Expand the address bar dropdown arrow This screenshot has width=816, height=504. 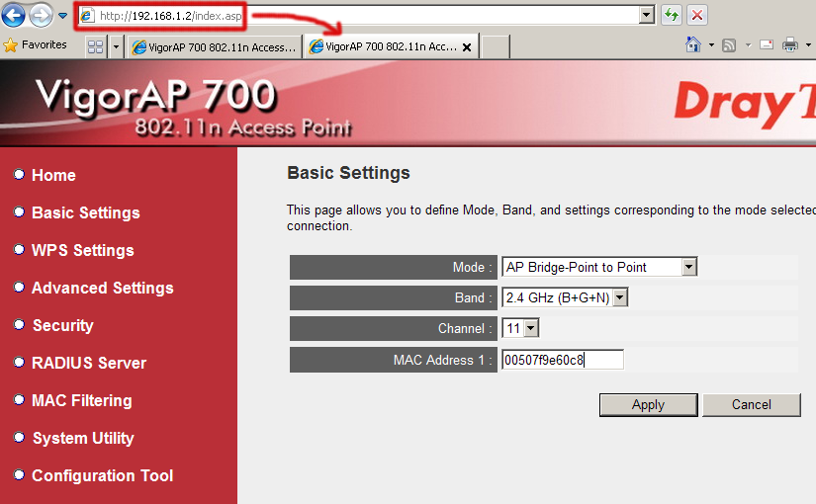pyautogui.click(x=646, y=15)
